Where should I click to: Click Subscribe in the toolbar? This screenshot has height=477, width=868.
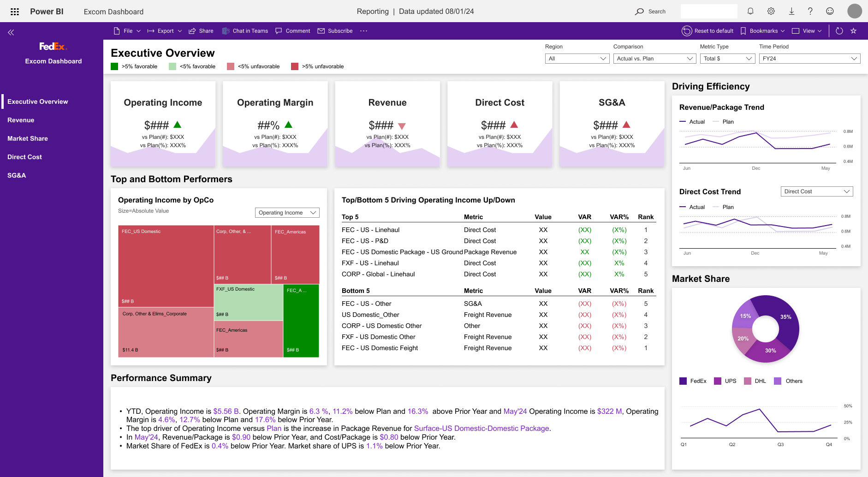pos(335,31)
